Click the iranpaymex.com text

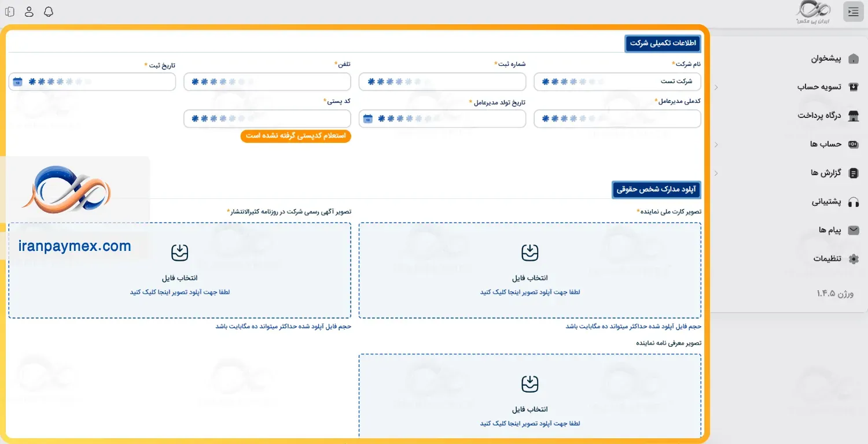click(x=75, y=246)
